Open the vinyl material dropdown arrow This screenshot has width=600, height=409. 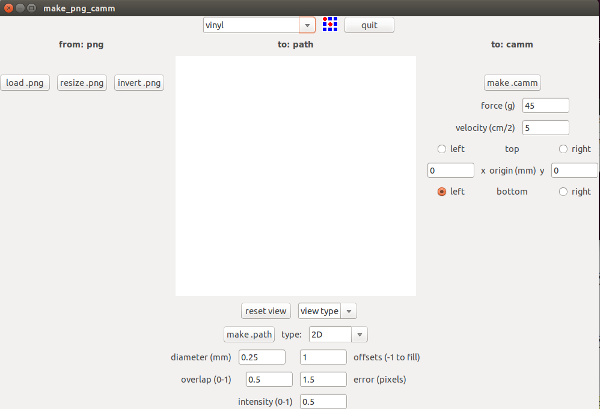click(x=307, y=25)
